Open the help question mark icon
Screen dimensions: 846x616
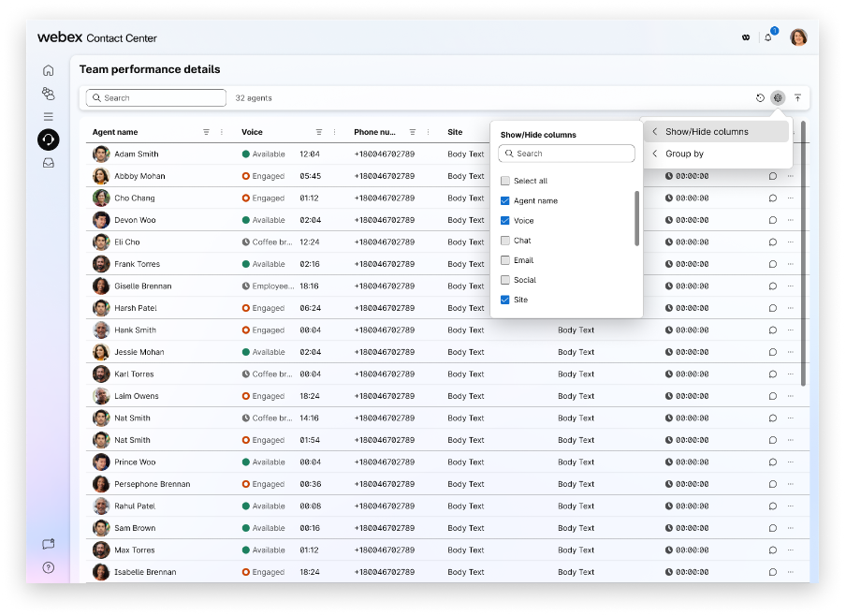tap(49, 567)
